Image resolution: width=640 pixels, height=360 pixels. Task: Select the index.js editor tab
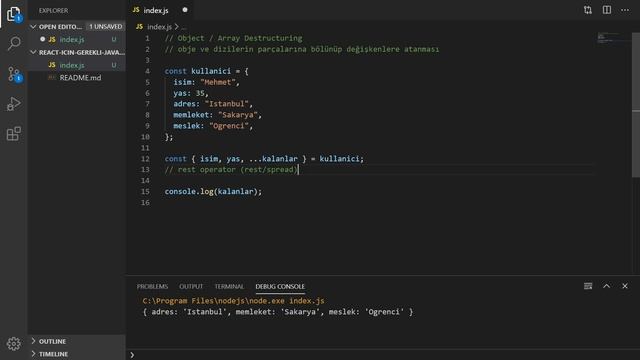click(x=160, y=10)
